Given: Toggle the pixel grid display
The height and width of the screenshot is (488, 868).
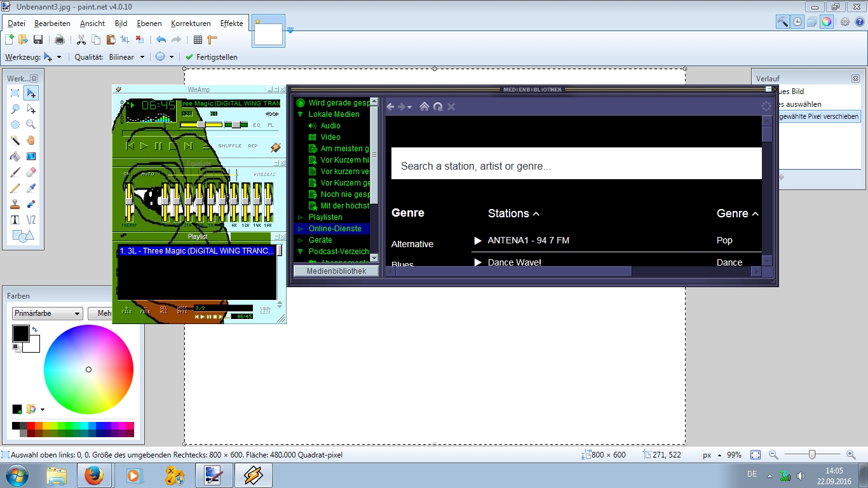Looking at the screenshot, I should click(x=198, y=39).
